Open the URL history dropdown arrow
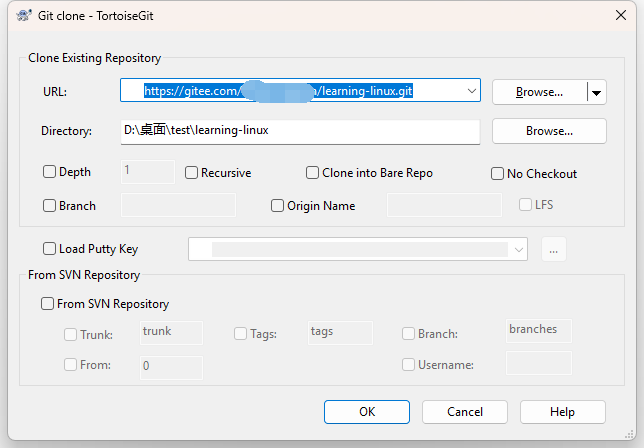Screen dimensions: 644x448 472,90
